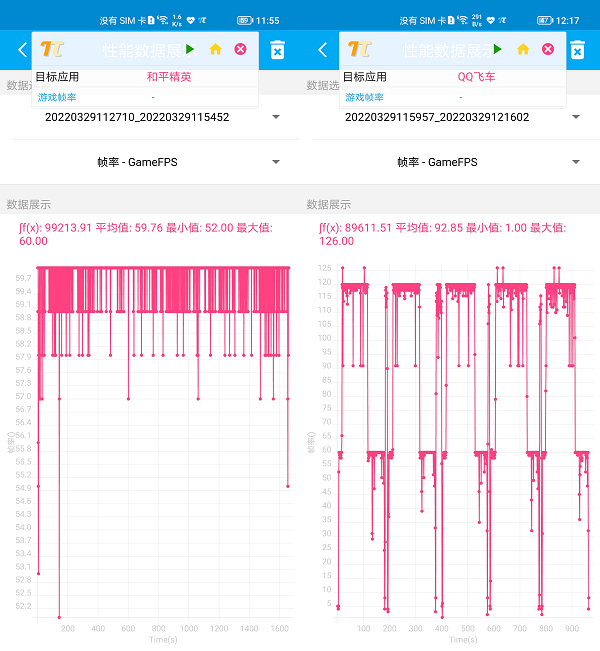
Task: Click trash icon on the 12:17 screen
Action: [x=577, y=50]
